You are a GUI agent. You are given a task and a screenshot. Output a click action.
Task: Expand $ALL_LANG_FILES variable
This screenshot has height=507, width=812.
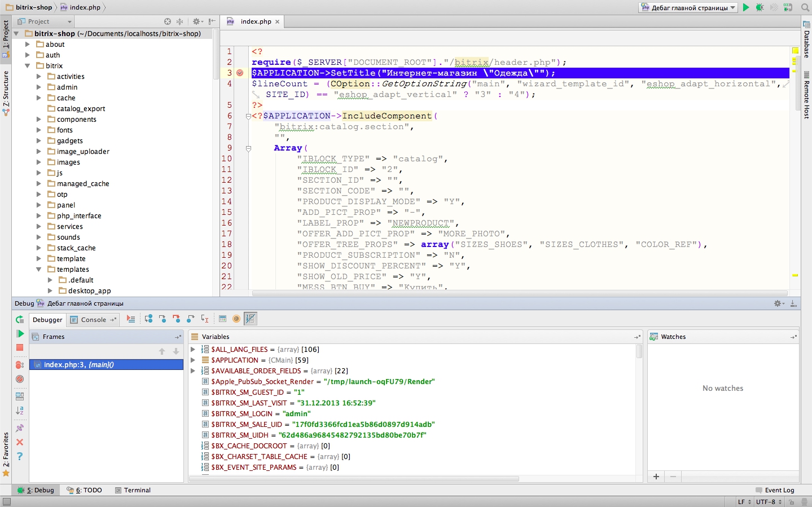[x=193, y=349]
